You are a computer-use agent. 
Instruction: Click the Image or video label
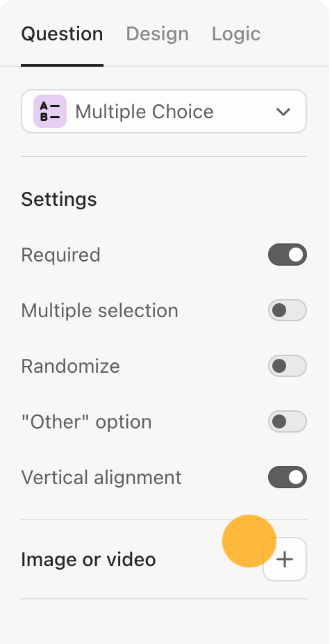[88, 559]
